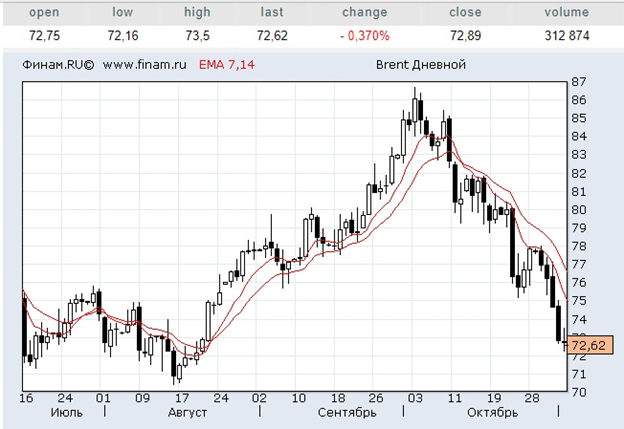624x429 pixels.
Task: Click date label 28 on time axis
Action: coord(532,398)
